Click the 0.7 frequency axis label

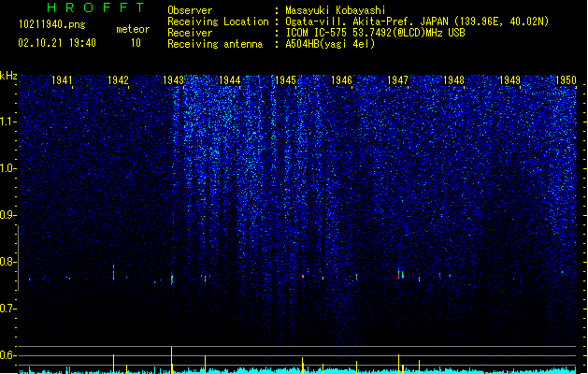(x=8, y=309)
